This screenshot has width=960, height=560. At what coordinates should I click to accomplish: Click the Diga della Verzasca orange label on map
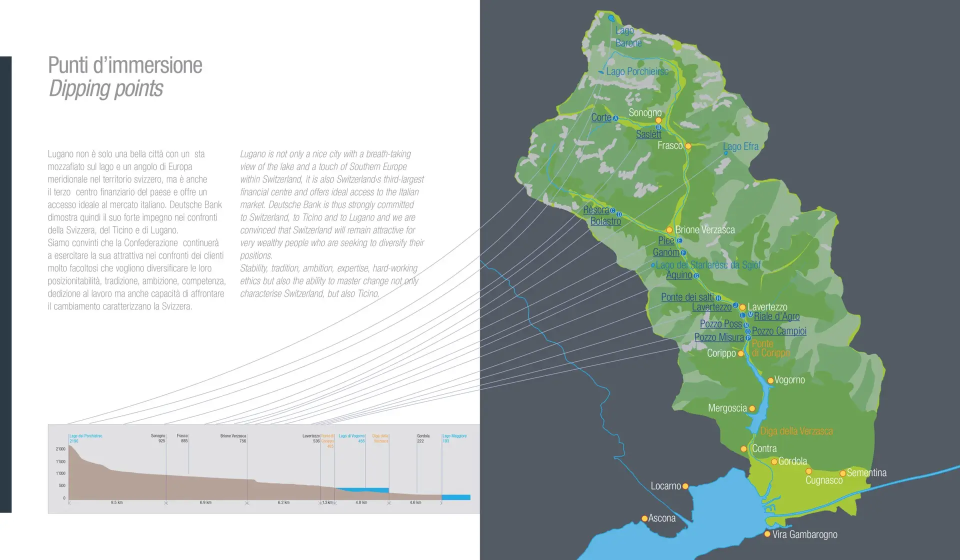click(x=796, y=431)
